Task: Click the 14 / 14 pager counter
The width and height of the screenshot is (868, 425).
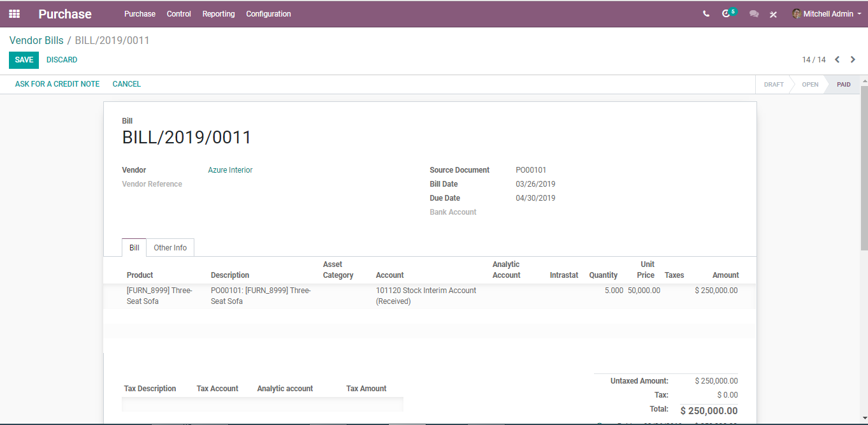Action: click(x=814, y=60)
